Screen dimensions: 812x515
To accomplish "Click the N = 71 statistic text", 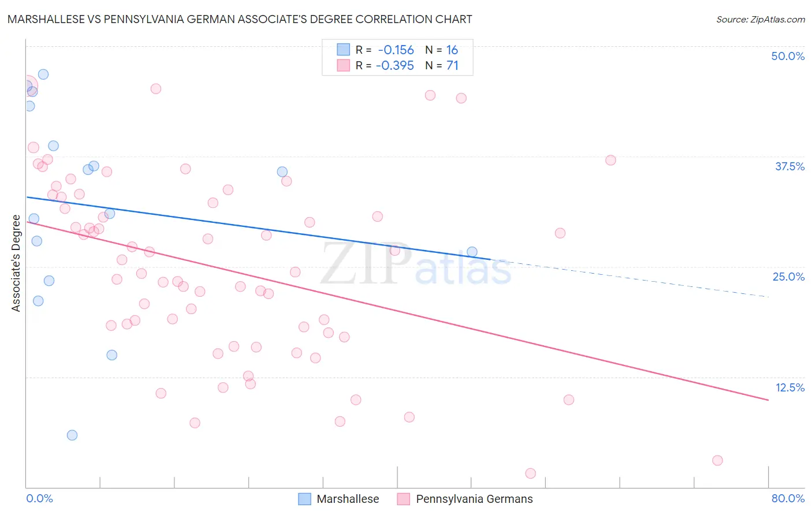I will tap(442, 65).
